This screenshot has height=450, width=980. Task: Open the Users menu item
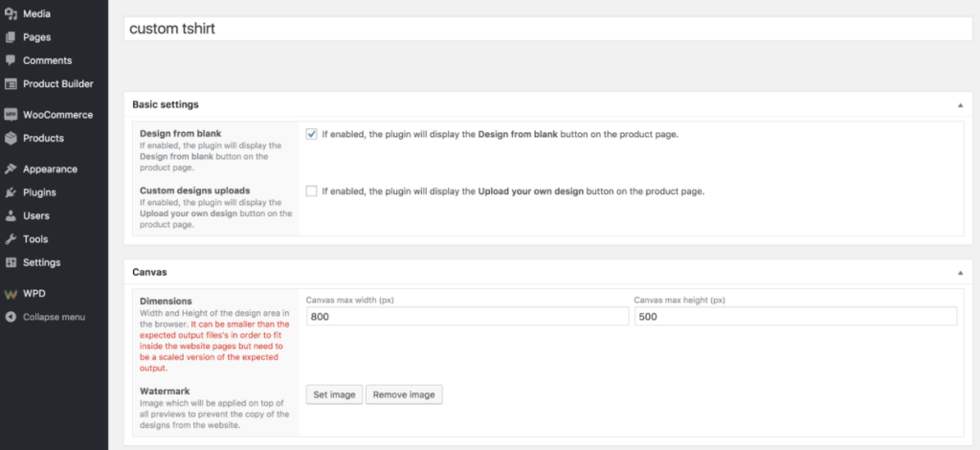tap(36, 215)
